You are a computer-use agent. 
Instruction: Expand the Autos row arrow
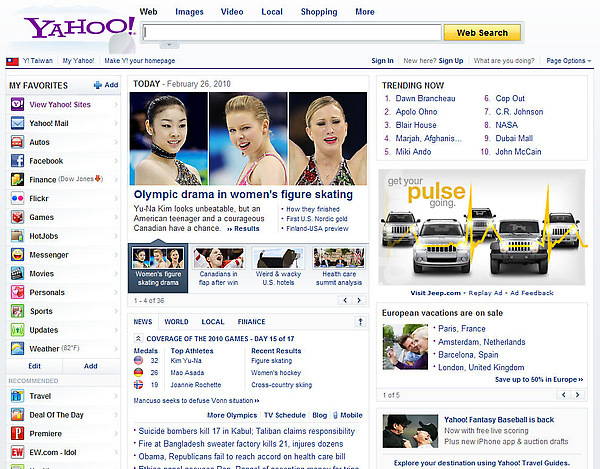(116, 142)
